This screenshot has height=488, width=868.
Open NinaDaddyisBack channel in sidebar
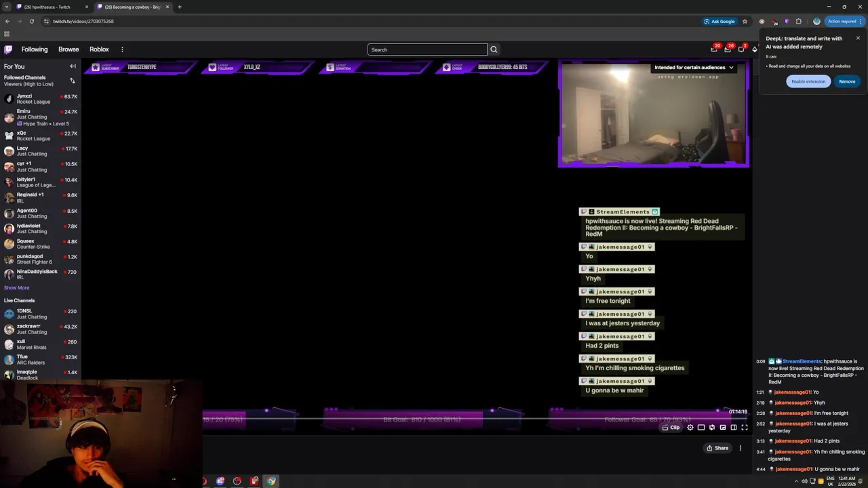[41, 274]
